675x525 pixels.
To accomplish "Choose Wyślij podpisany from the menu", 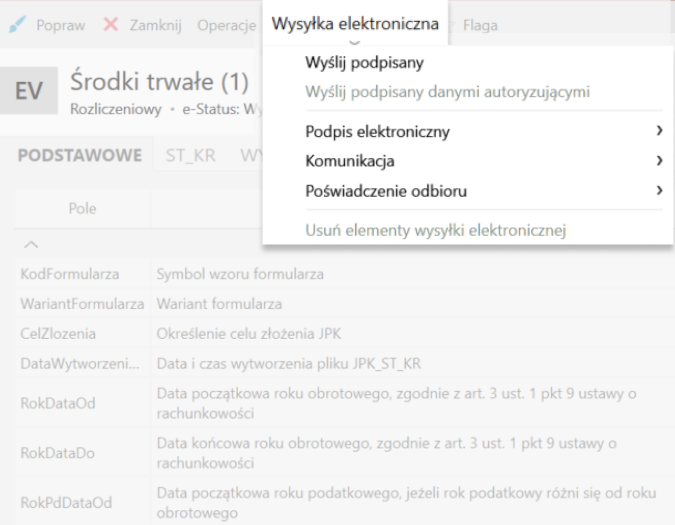I will [x=364, y=63].
